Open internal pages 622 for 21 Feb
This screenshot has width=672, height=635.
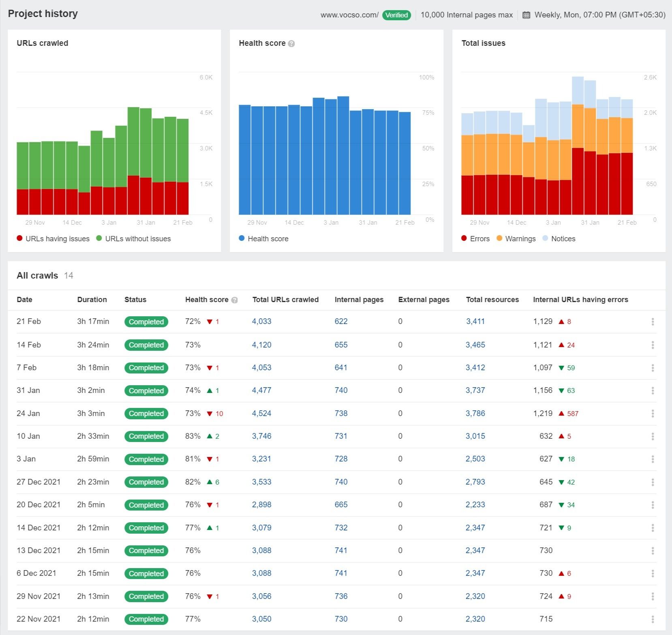tap(341, 321)
